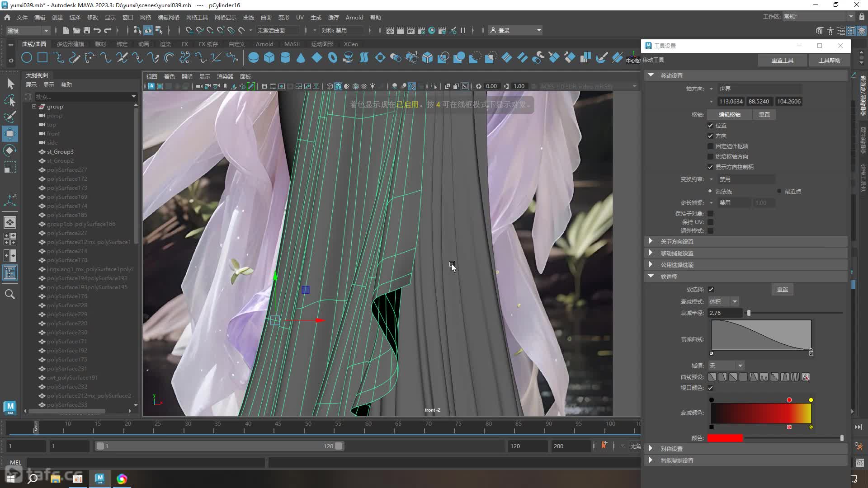This screenshot has height=488, width=868.
Task: Switch to the 多边形建模 shelf tab
Action: [71, 44]
